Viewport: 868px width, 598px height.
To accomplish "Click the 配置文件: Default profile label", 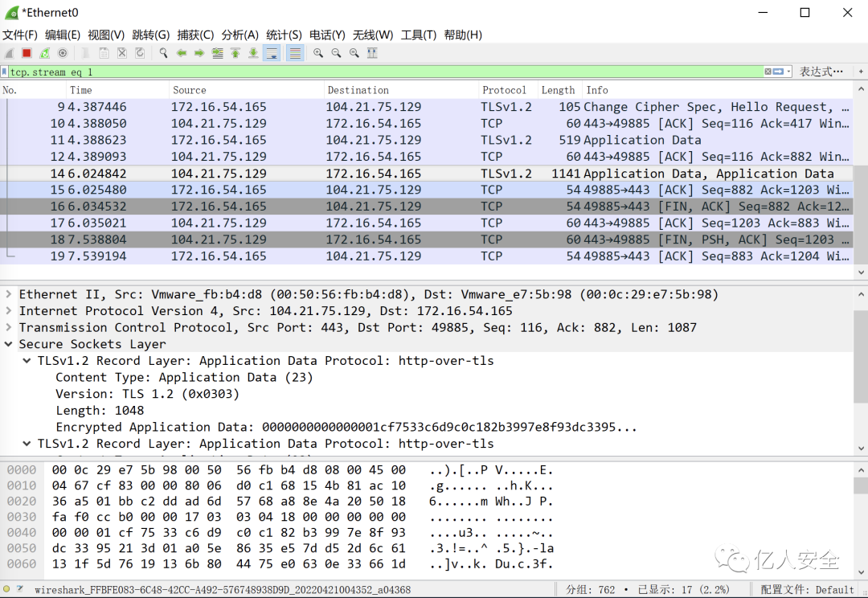I will pos(807,590).
